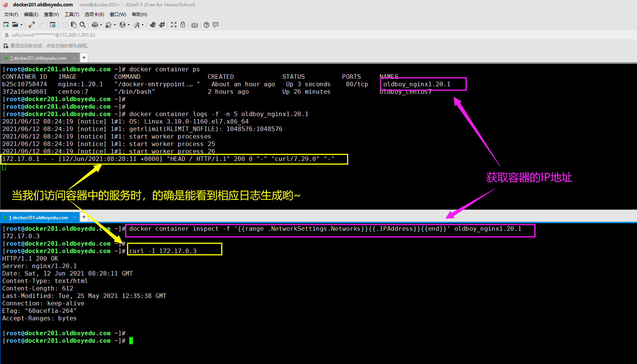Launch Xftp from the swirl icon

(153, 25)
